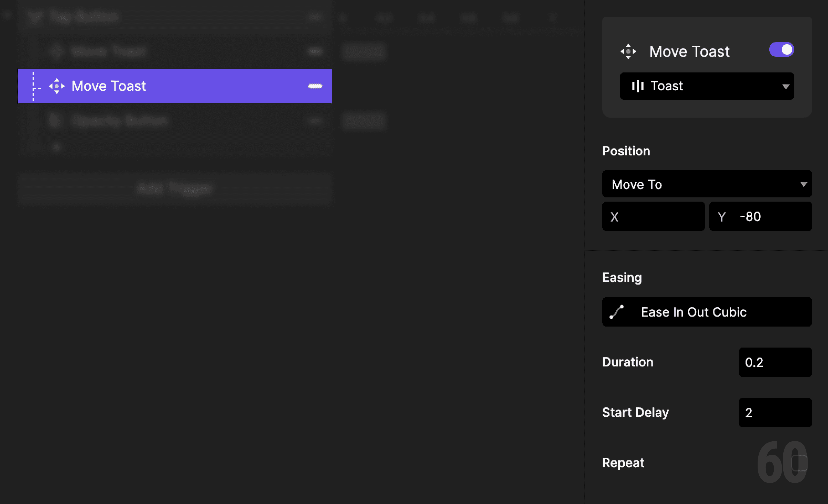Click the easing curve icon next to Ease In Out Cubic
Image resolution: width=828 pixels, height=504 pixels.
coord(617,312)
